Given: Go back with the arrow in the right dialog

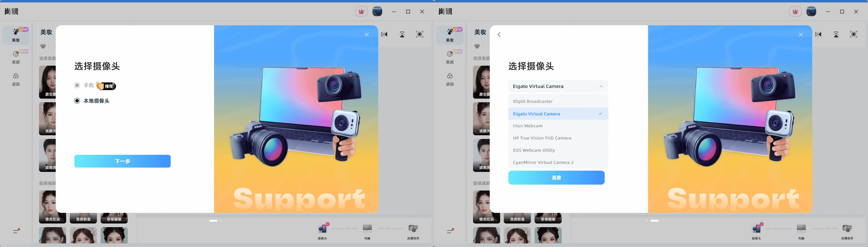Looking at the screenshot, I should 499,35.
